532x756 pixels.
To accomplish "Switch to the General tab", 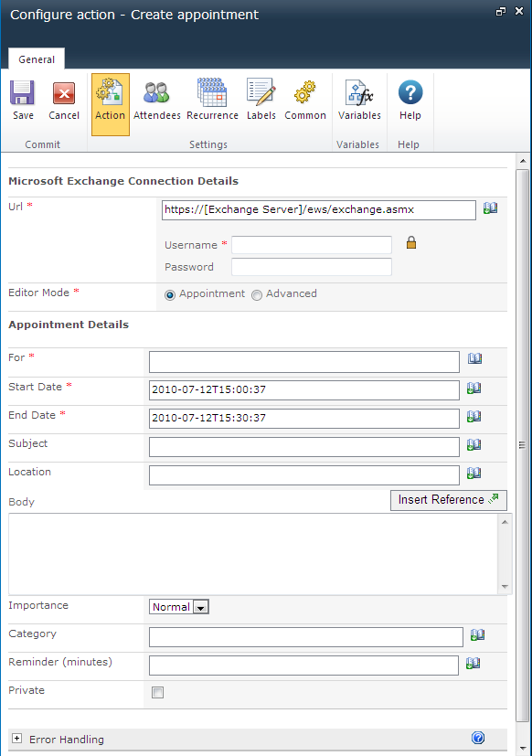I will [37, 59].
